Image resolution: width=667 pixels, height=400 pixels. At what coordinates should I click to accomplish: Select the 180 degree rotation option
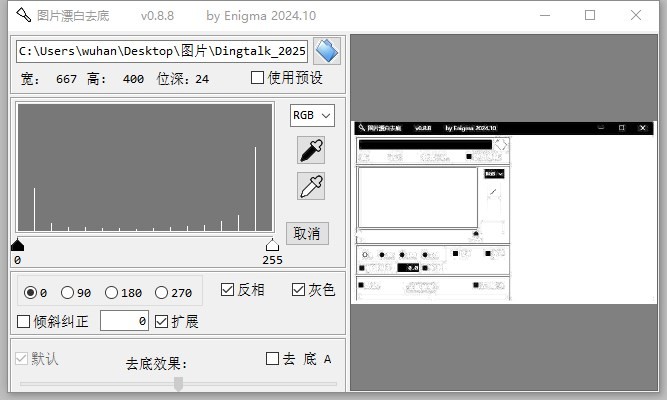coord(112,293)
